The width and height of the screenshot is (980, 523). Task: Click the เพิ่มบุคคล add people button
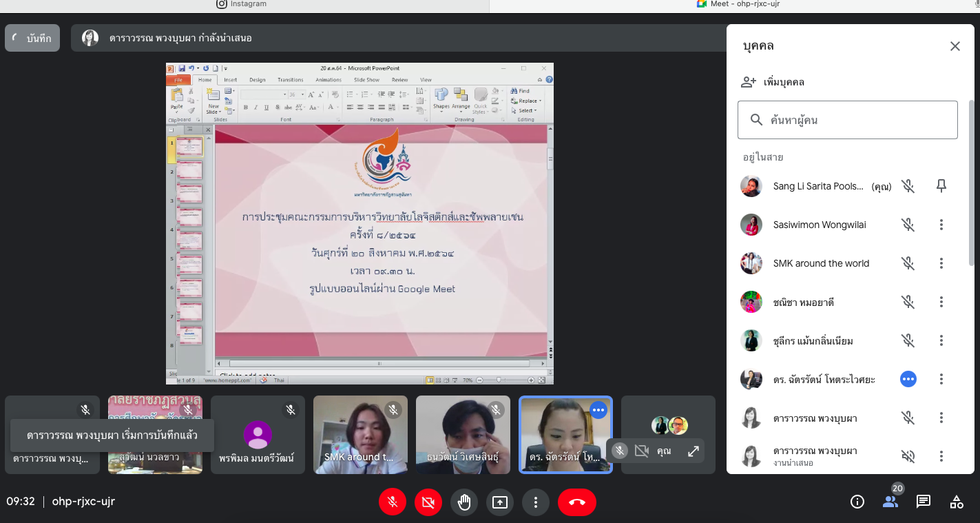point(772,82)
